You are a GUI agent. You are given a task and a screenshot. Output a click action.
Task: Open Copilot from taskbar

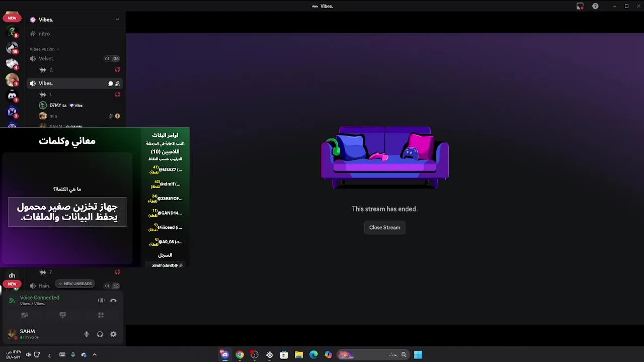pyautogui.click(x=328, y=355)
